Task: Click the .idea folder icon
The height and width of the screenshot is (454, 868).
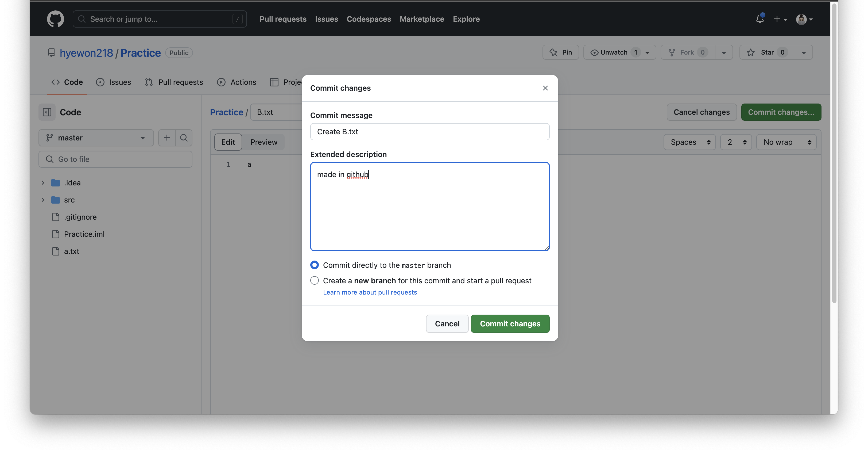Action: (x=56, y=183)
